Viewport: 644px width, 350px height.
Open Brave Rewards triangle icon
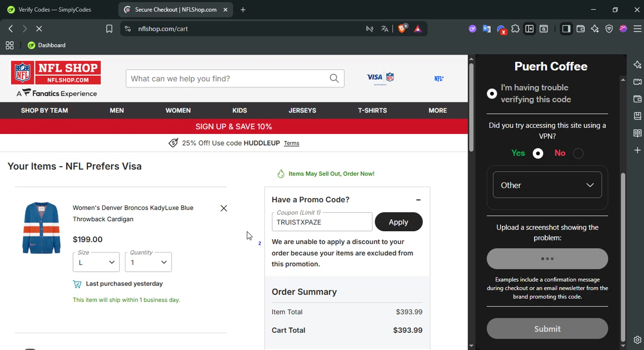(x=418, y=29)
